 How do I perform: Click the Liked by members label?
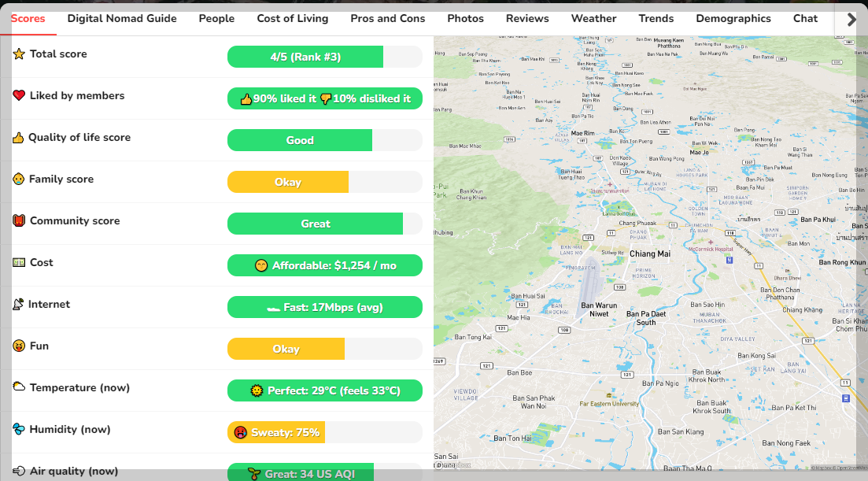(x=77, y=96)
